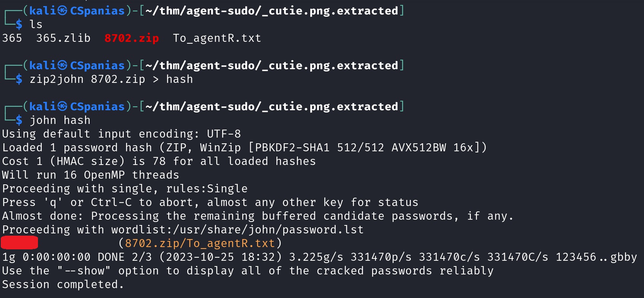Click the red redacted password block
The width and height of the screenshot is (644, 298).
19,243
